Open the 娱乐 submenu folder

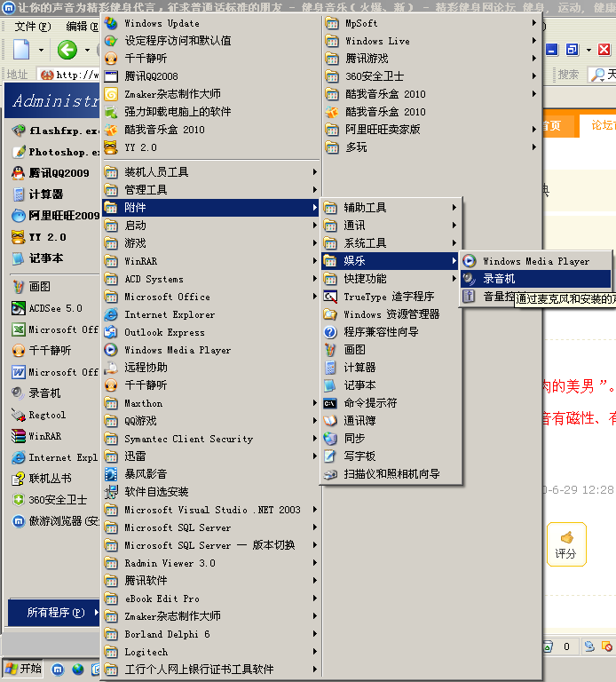point(390,260)
